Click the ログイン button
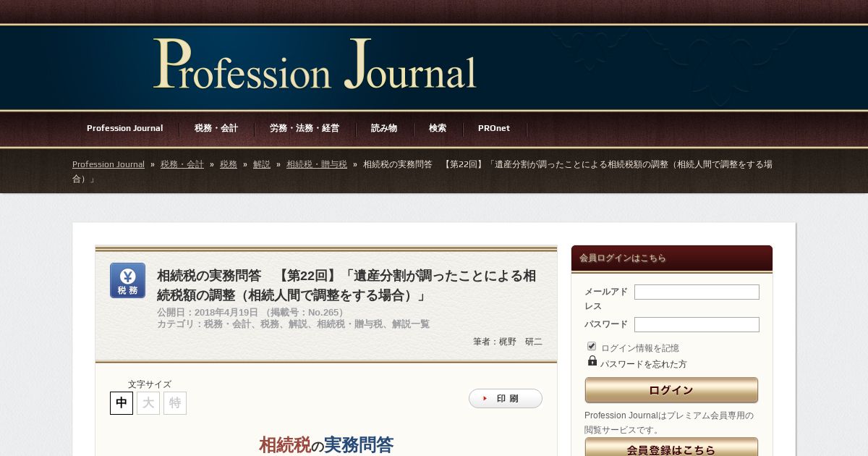 671,390
